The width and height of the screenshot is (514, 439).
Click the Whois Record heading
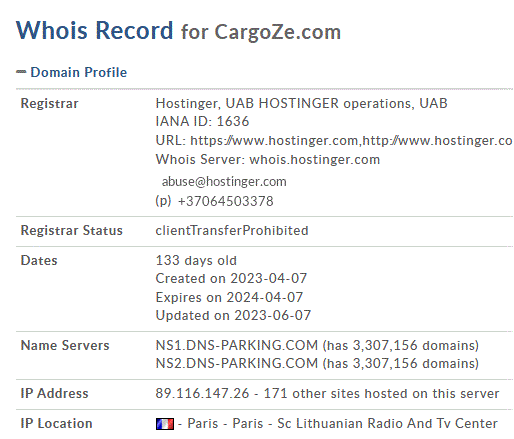pos(95,31)
